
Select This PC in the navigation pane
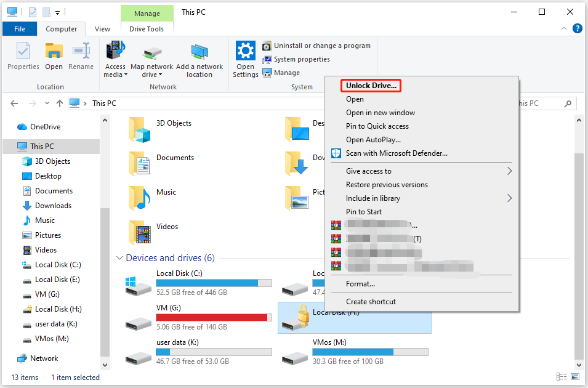pos(51,147)
